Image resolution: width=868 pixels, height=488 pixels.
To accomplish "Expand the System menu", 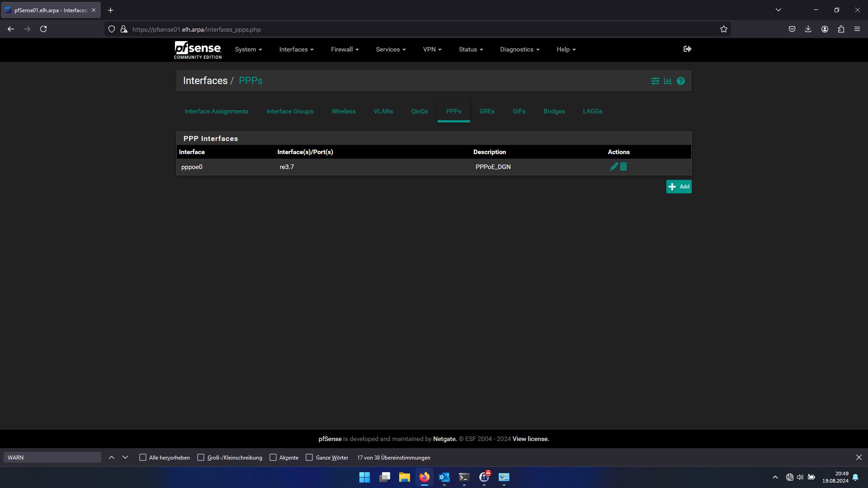I will (x=248, y=50).
